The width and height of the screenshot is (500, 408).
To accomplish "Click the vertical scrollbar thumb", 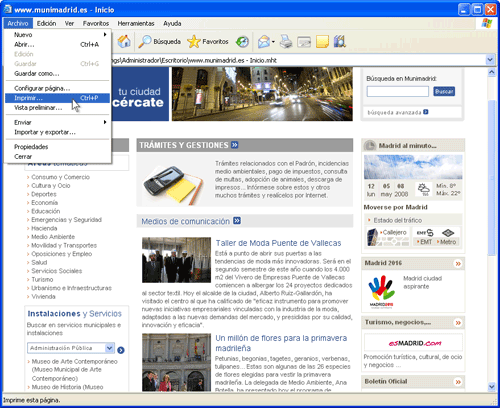I will pyautogui.click(x=491, y=178).
